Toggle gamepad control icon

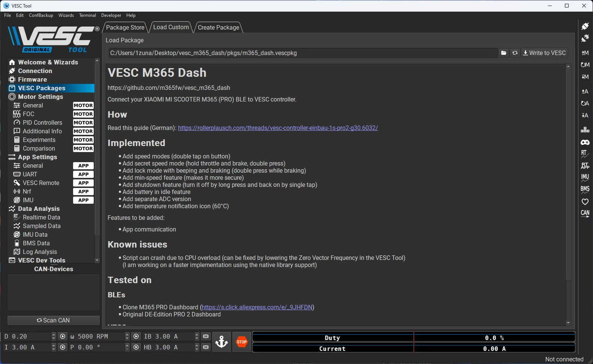tap(585, 142)
